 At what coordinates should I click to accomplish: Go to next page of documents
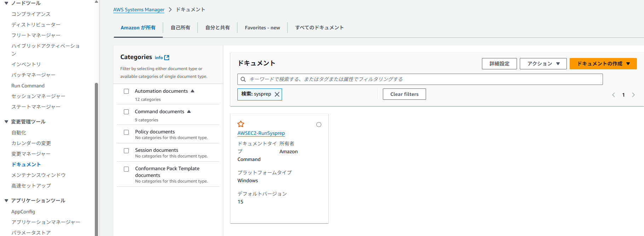(x=633, y=95)
